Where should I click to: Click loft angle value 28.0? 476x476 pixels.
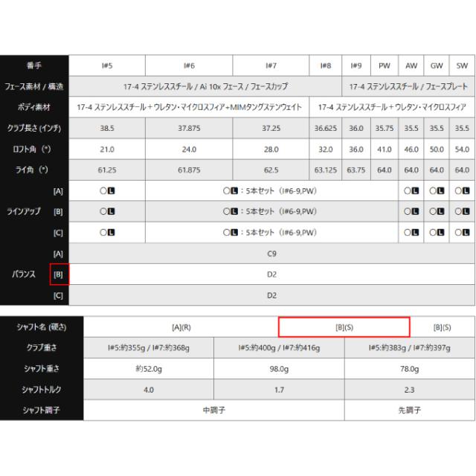271,149
